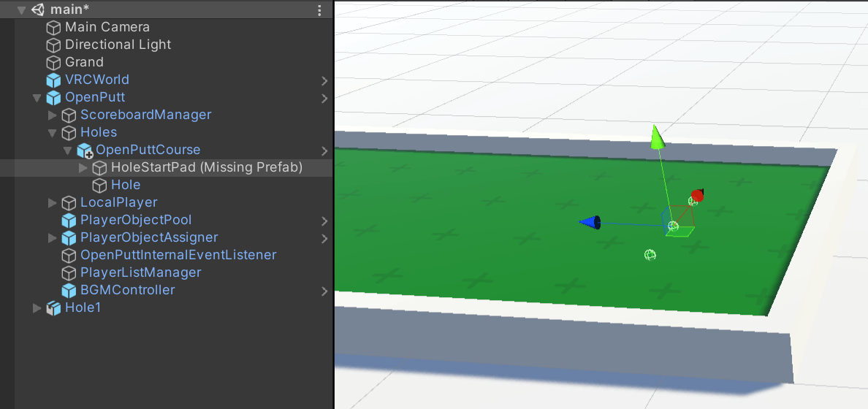Select the PlayerObjectPool object
868x409 pixels.
coord(136,221)
